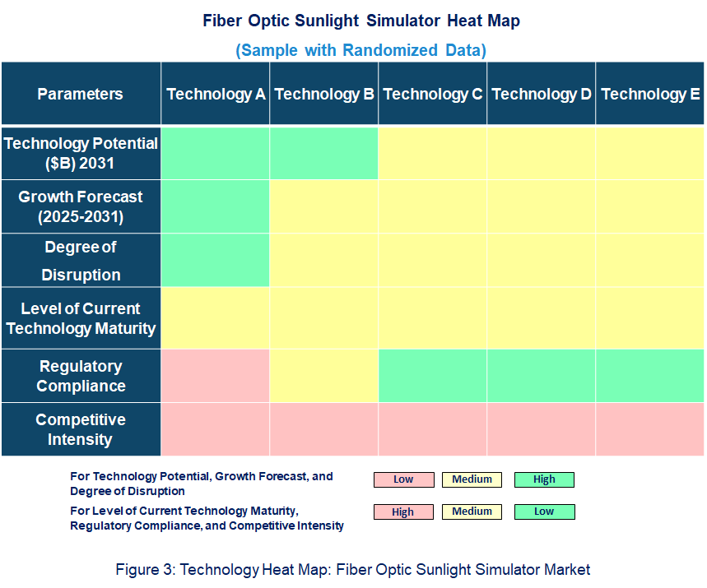Click the Technology E column header
The height and width of the screenshot is (588, 707).
(x=650, y=94)
